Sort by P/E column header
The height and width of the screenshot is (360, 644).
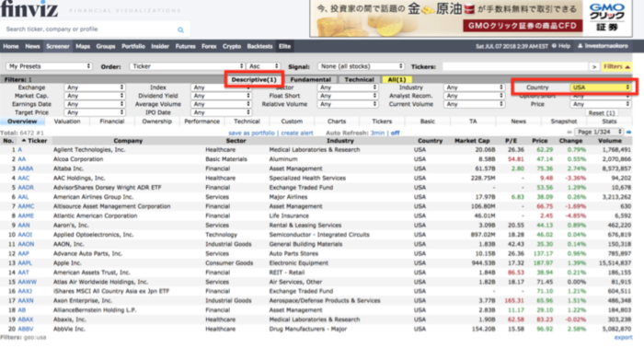[511, 141]
